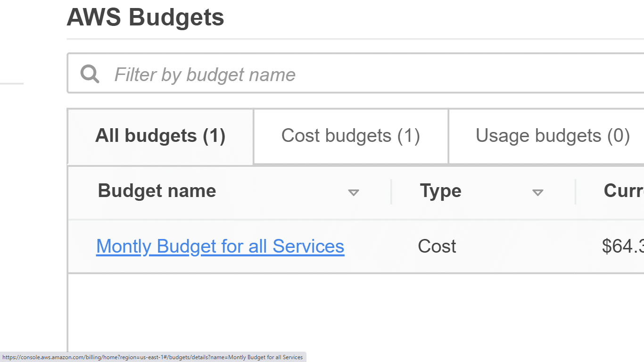Select the search icon in the filter bar
Image resolution: width=644 pixels, height=362 pixels.
(90, 74)
